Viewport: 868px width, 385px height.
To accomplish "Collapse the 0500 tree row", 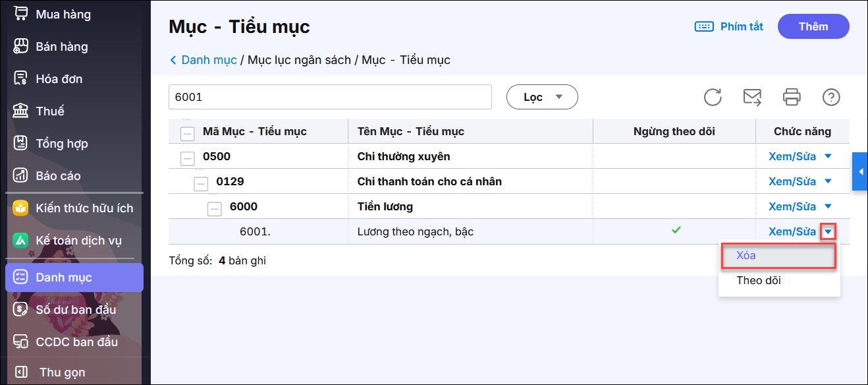I will tap(188, 158).
